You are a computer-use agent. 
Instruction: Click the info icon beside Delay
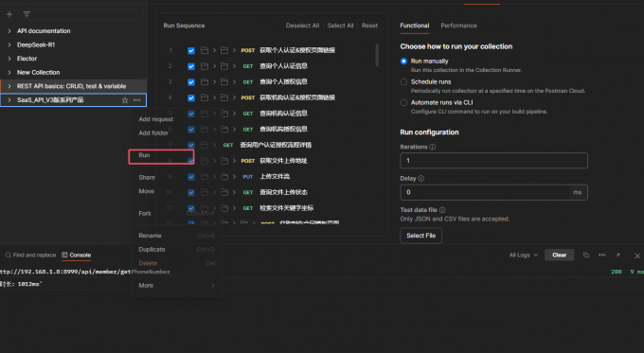(x=421, y=179)
